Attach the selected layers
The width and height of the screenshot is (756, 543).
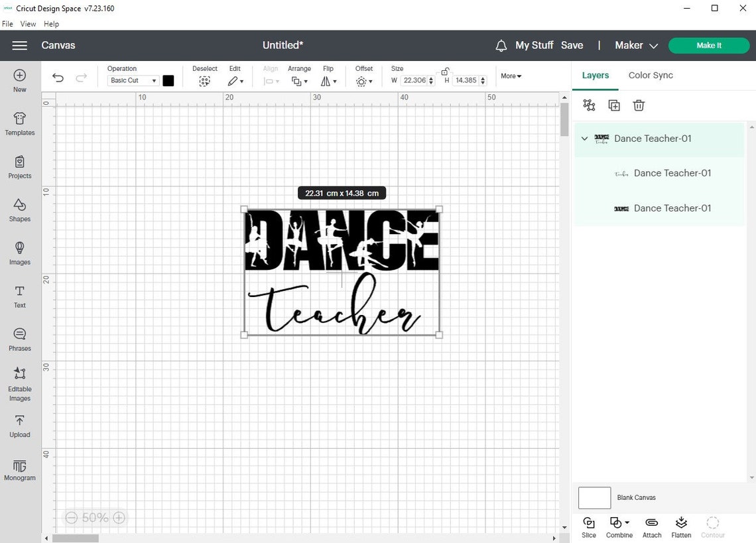[651, 526]
